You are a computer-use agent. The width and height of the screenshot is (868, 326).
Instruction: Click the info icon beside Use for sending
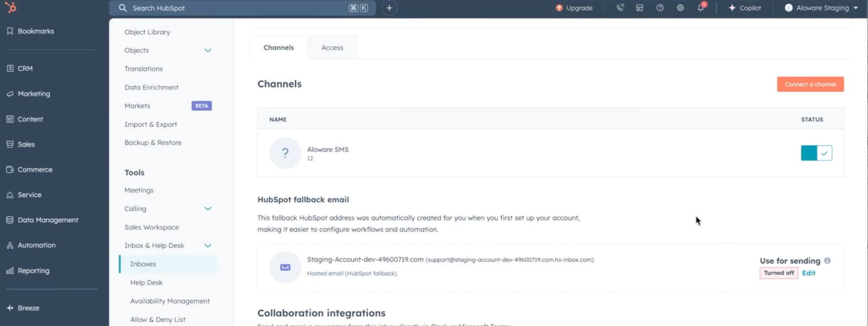827,261
